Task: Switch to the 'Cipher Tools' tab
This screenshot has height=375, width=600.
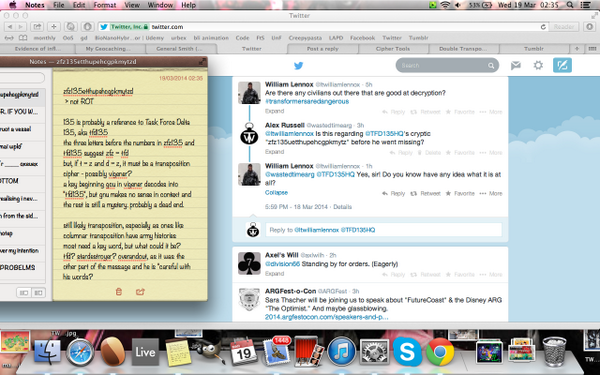Action: (x=393, y=49)
